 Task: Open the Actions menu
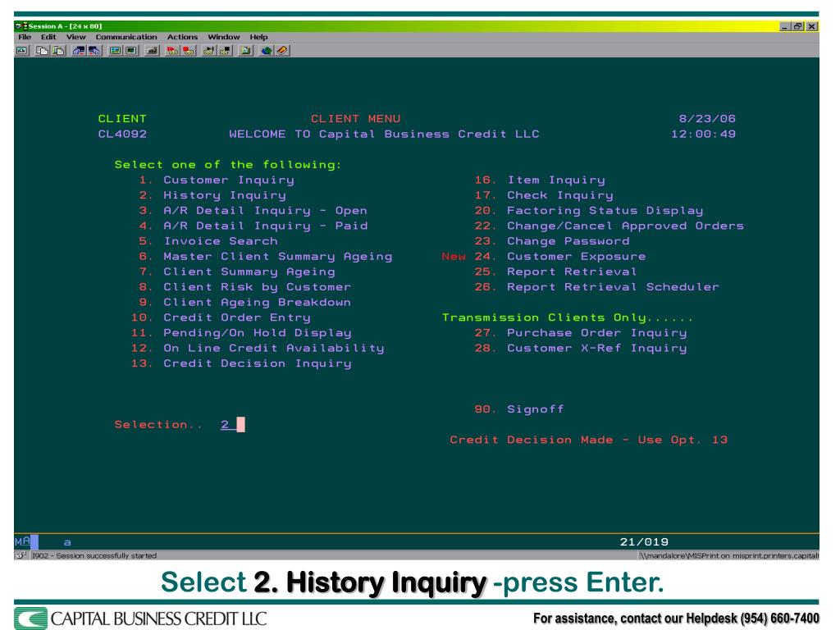pos(182,37)
